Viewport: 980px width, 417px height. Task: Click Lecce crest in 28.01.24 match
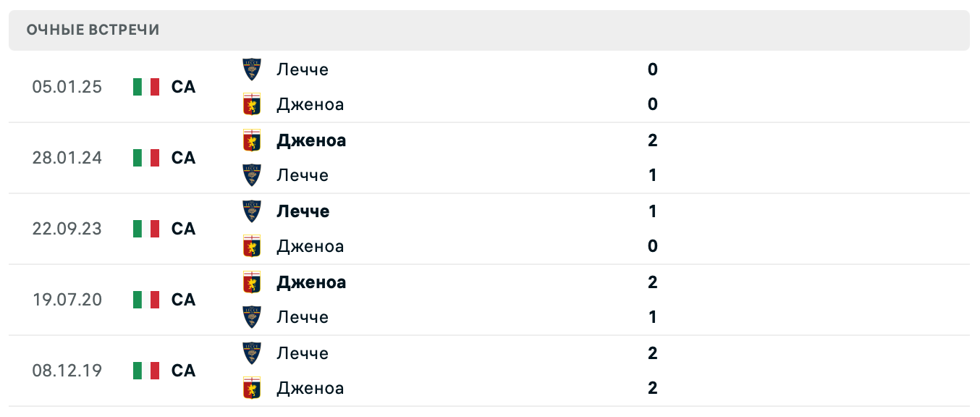pos(252,175)
